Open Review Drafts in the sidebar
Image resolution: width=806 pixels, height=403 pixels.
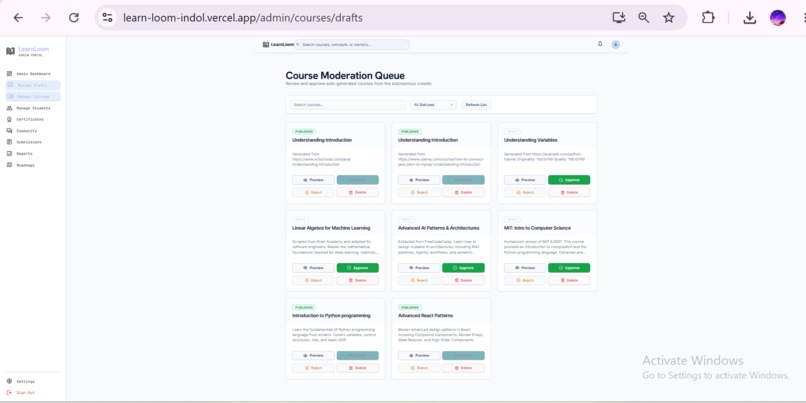[33, 85]
